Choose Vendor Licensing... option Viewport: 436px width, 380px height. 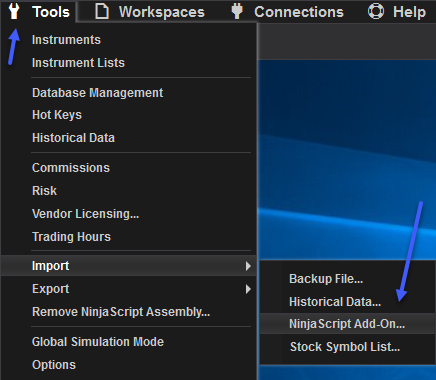tap(85, 214)
